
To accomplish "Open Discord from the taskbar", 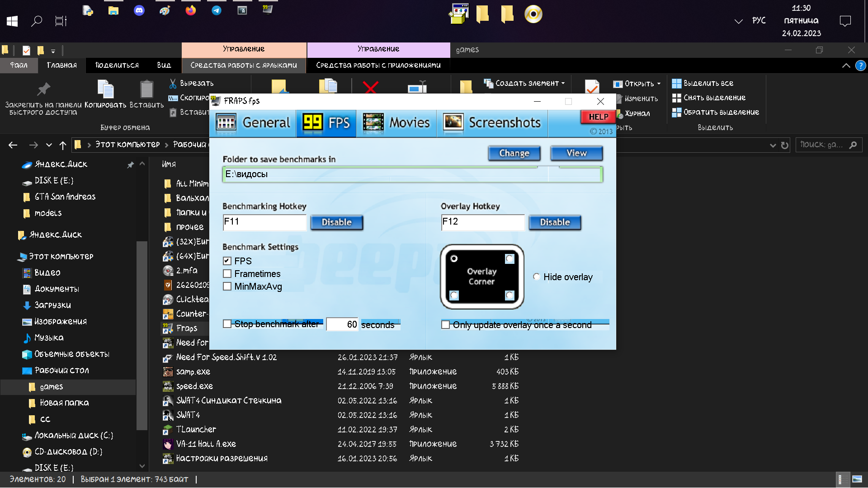I will pyautogui.click(x=139, y=10).
